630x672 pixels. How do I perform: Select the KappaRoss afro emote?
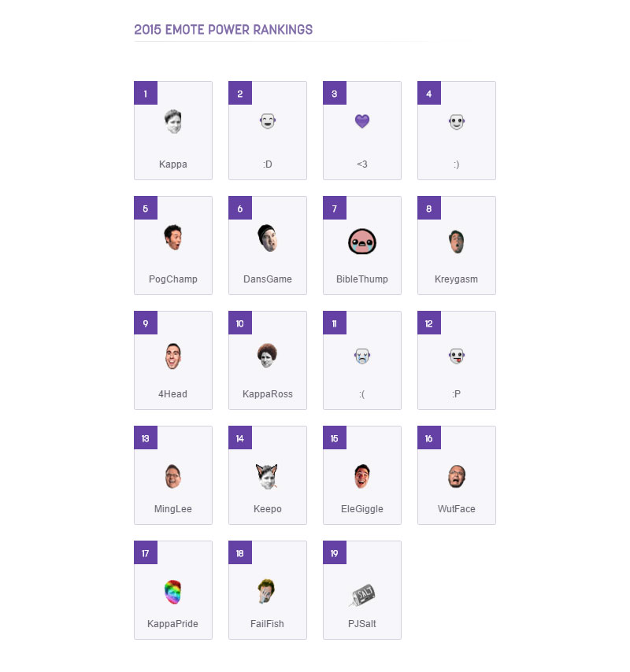click(x=267, y=356)
